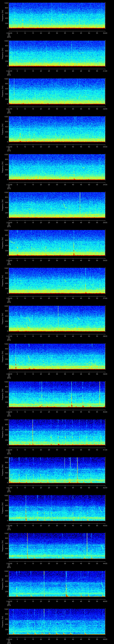
Task: Click the red-tipped spike in the 2:35:00 spectrogram
Action: click(74, 243)
